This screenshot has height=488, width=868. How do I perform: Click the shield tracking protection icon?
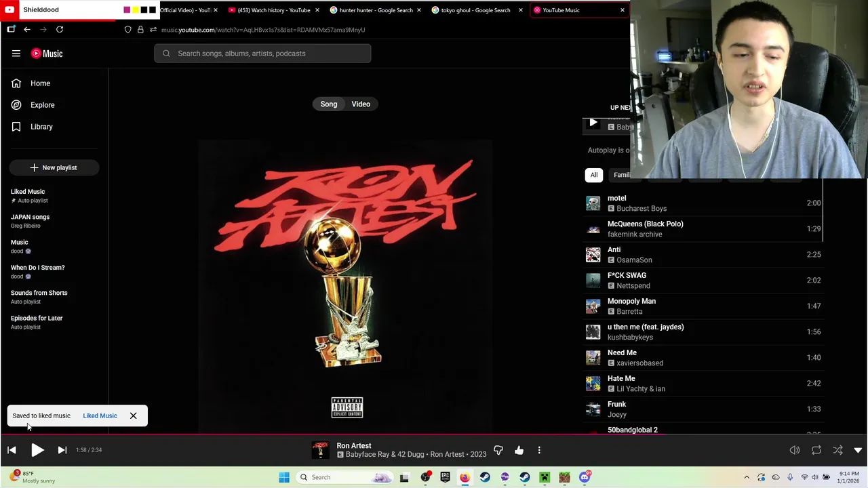pos(127,30)
